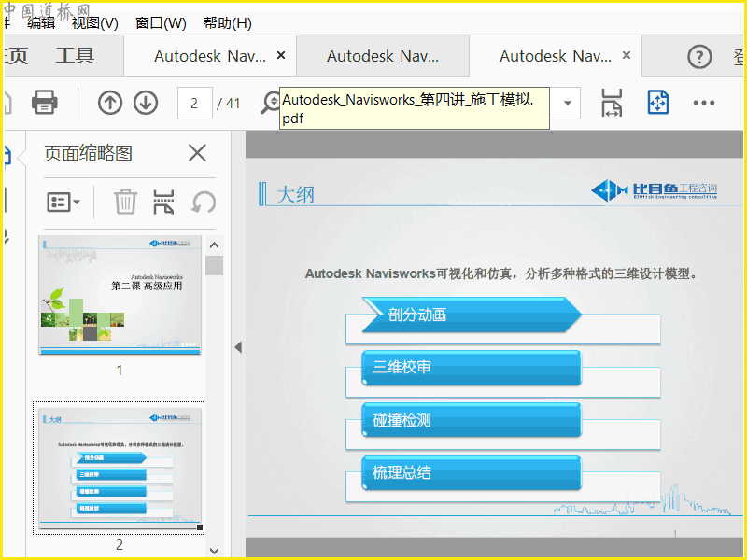Rotate page with the rotate icon
Viewport: 747px width, 560px height.
pyautogui.click(x=204, y=203)
